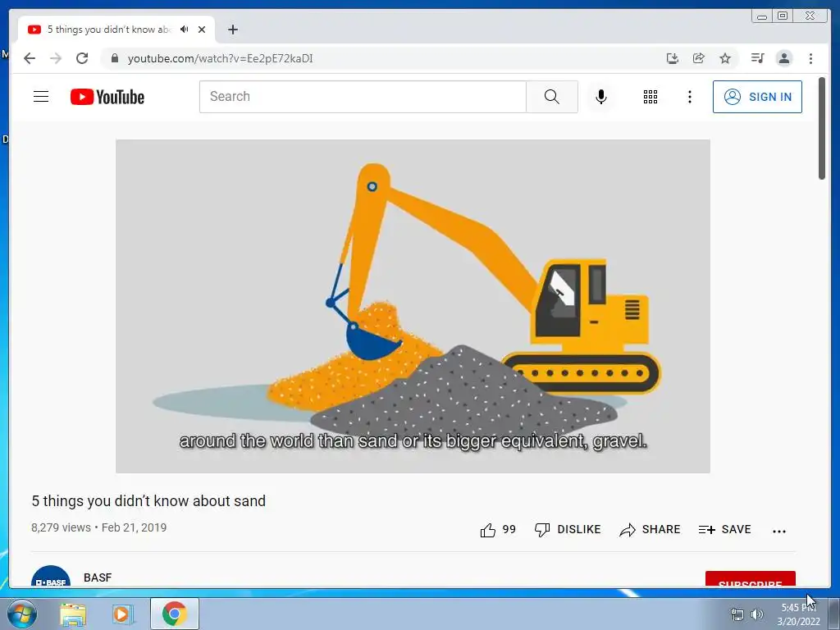Open system volume tray icon
840x630 pixels.
[x=757, y=614]
